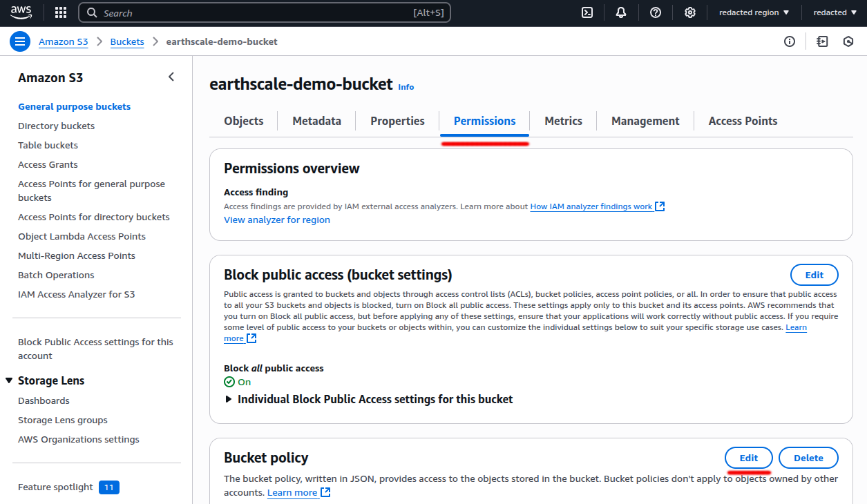This screenshot has height=504, width=867.
Task: Click the Feature spotlight 11 badge
Action: pos(109,487)
